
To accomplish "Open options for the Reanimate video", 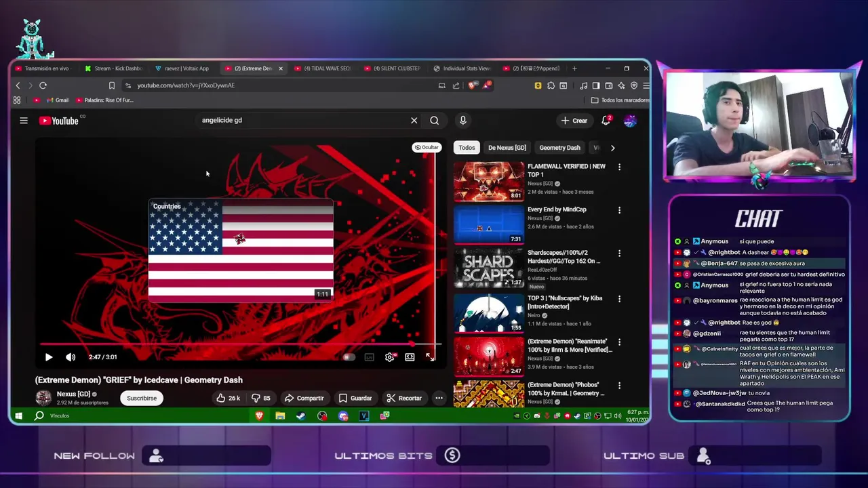I will point(619,342).
